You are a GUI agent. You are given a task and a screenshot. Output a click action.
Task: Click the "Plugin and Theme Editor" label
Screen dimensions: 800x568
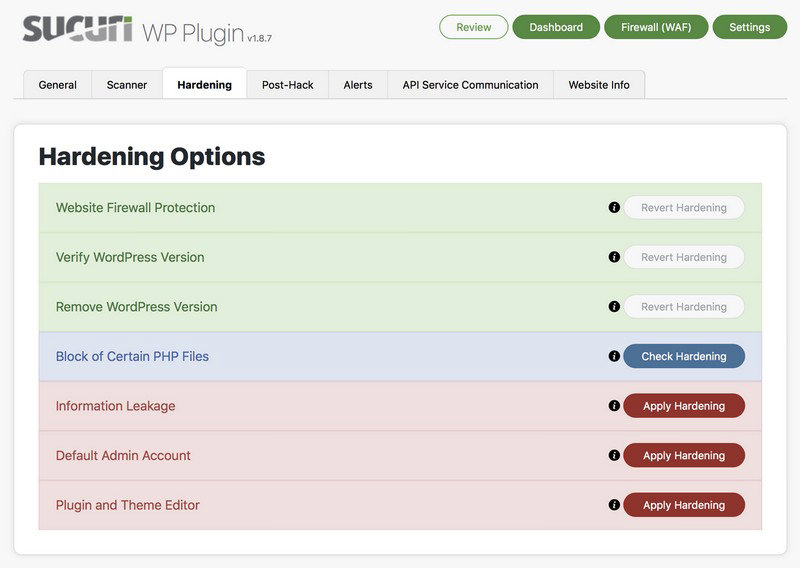click(x=128, y=505)
